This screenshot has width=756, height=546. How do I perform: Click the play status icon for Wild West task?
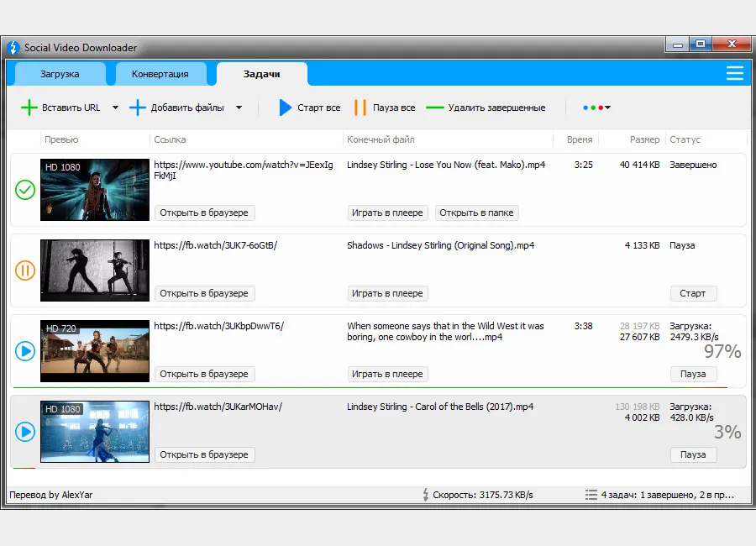(x=25, y=351)
